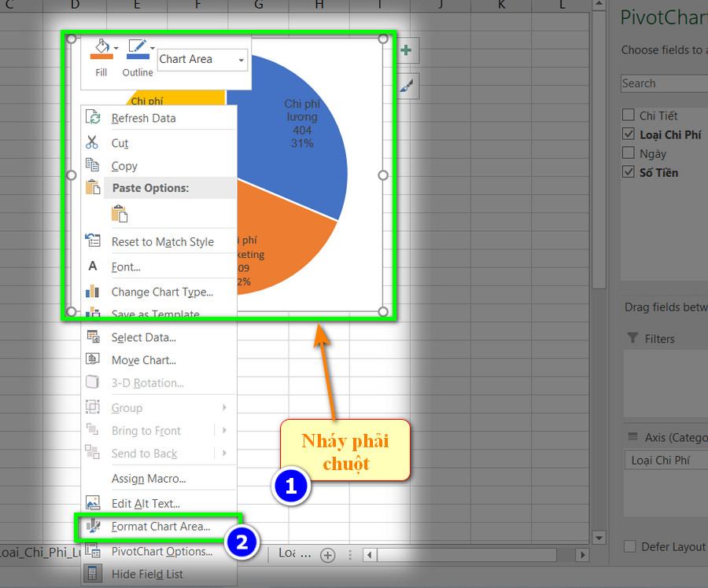The image size is (708, 588).
Task: Click the Refresh Data icon
Action: (x=93, y=117)
